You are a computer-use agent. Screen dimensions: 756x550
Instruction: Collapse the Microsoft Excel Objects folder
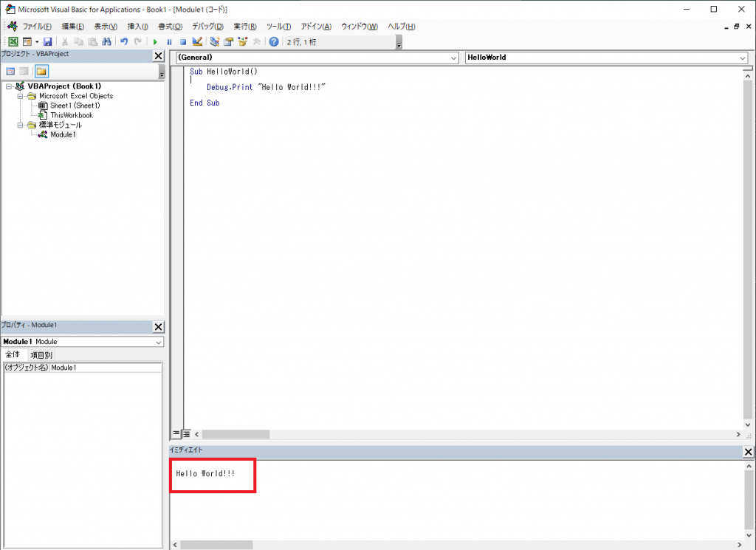pyautogui.click(x=21, y=96)
